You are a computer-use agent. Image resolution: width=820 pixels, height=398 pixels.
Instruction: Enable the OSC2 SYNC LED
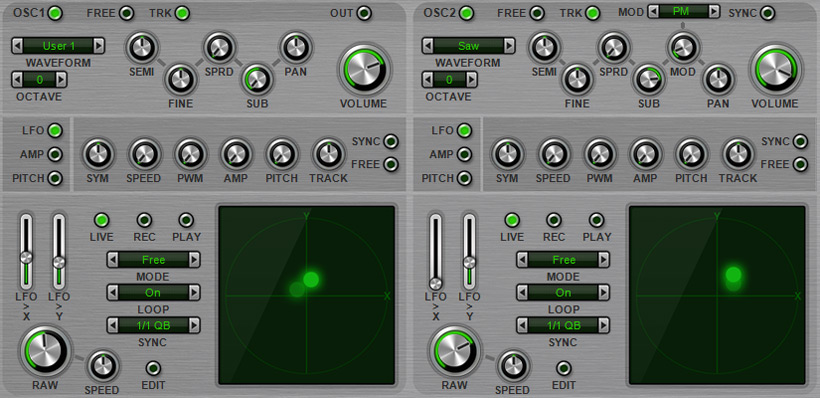(767, 13)
